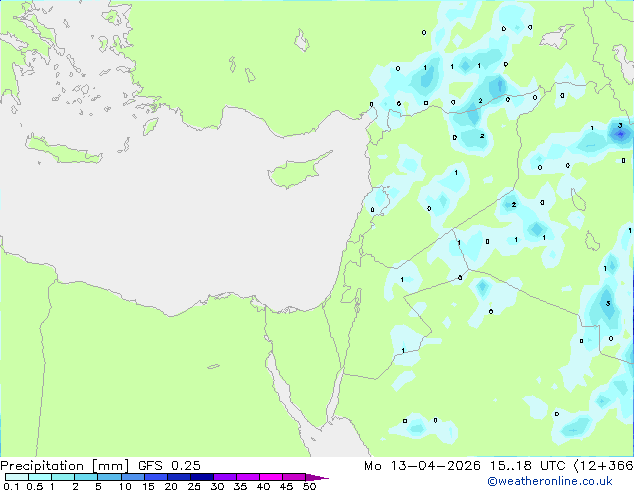Click the 0.1–0.5 mm legend color swatch
634x490 pixels.
pyautogui.click(x=17, y=477)
